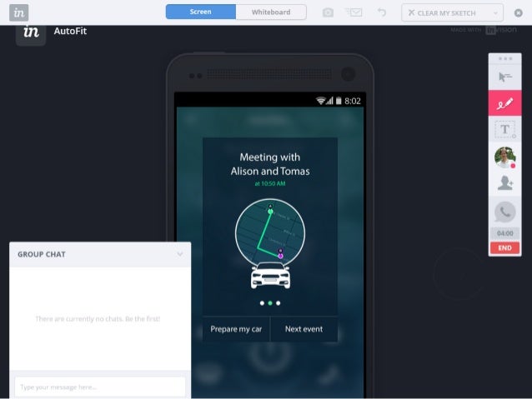The width and height of the screenshot is (532, 399).
Task: Open the Clear My Sketch dropdown arrow
Action: (x=495, y=13)
